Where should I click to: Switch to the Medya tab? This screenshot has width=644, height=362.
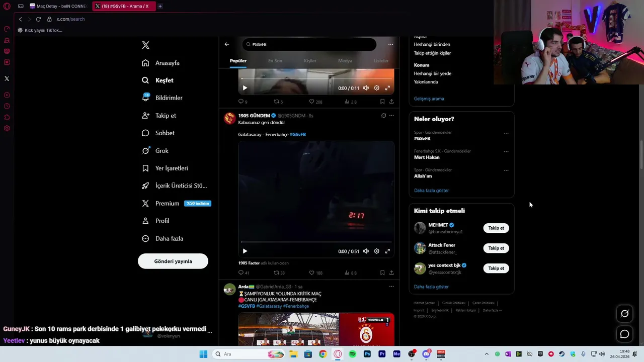(x=345, y=61)
